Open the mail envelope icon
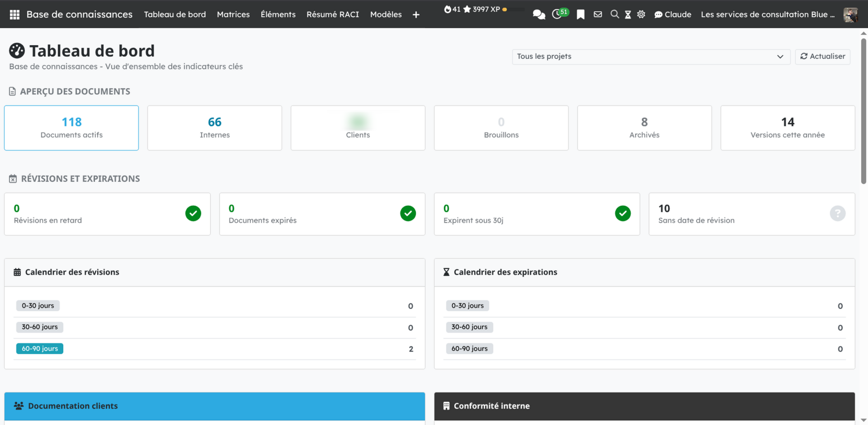Screen dimensions: 868x425 (x=598, y=14)
